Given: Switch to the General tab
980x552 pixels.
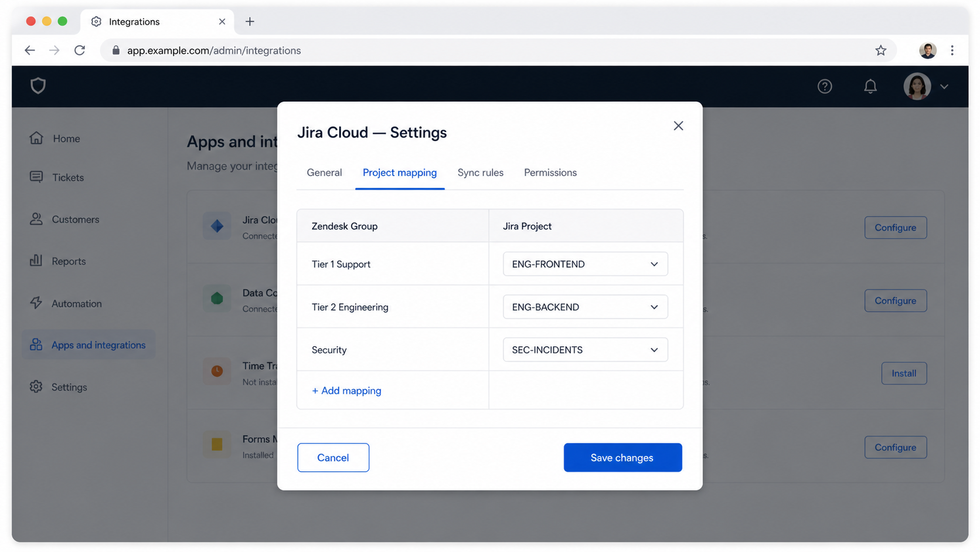Looking at the screenshot, I should click(324, 172).
